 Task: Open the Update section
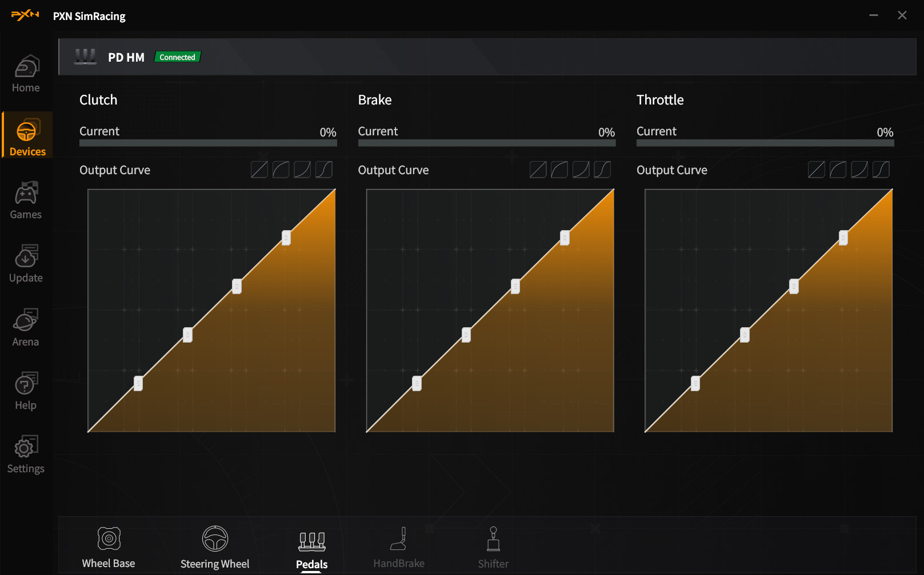click(x=26, y=264)
